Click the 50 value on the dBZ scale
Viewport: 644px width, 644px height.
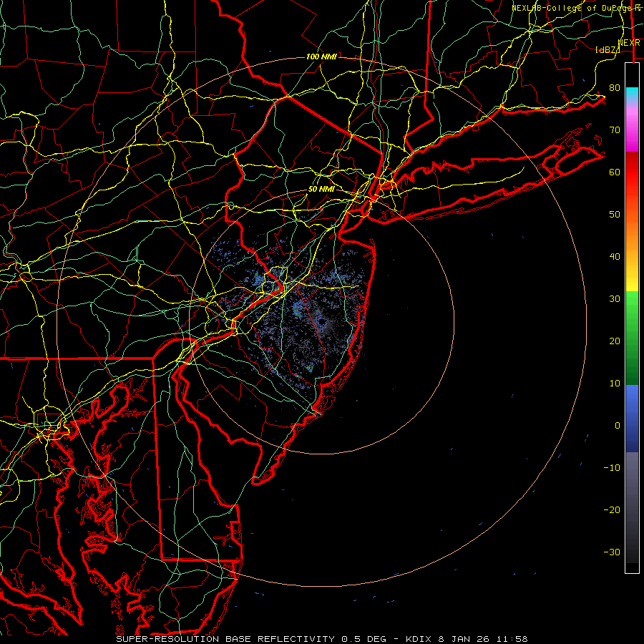point(615,215)
